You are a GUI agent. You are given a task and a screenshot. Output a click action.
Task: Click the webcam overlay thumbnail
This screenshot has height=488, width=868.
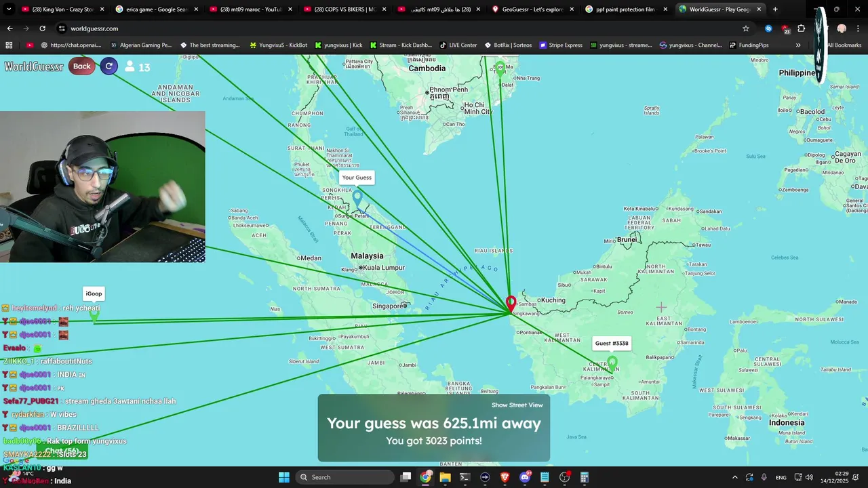tap(102, 186)
